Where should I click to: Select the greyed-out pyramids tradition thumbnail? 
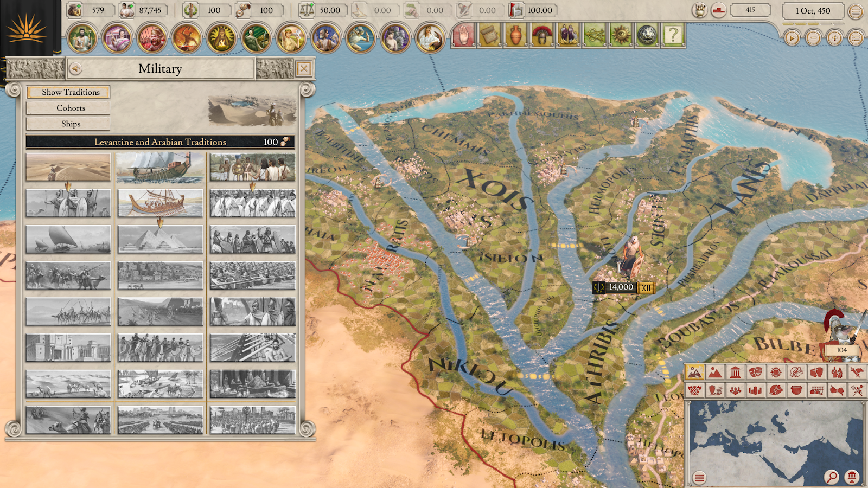161,240
